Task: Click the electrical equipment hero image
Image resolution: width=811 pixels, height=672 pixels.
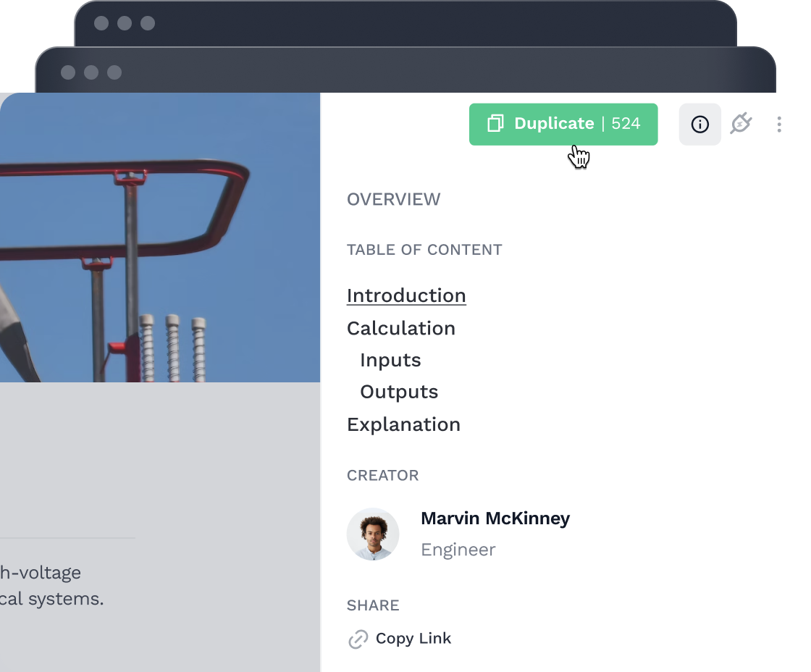Action: (160, 238)
